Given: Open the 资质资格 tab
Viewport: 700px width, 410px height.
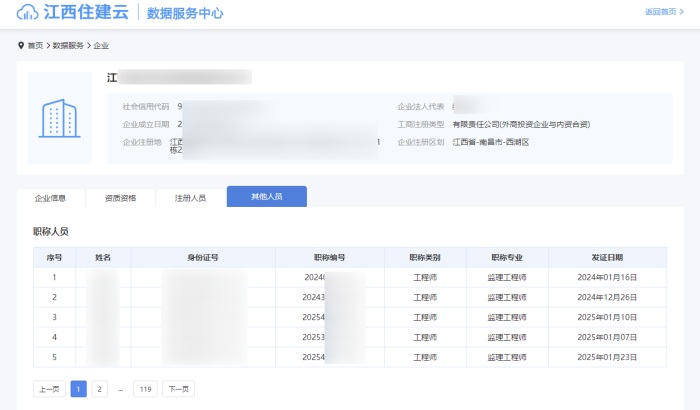Looking at the screenshot, I should pyautogui.click(x=120, y=198).
